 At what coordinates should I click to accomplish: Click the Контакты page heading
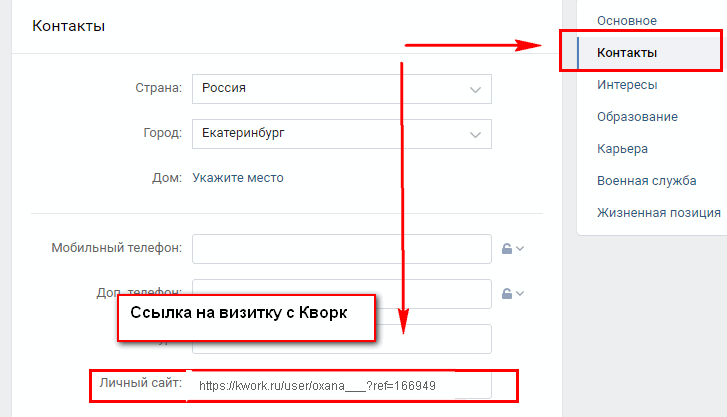[69, 26]
